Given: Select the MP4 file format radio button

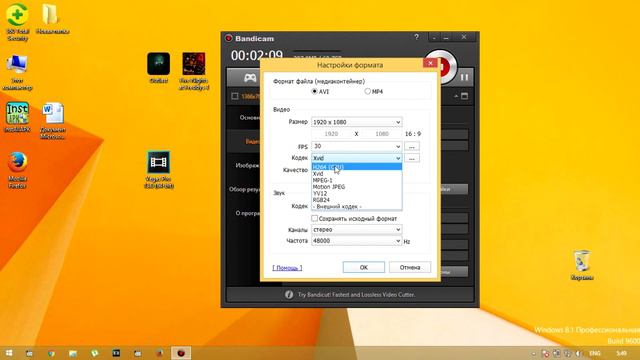Looking at the screenshot, I should [x=367, y=91].
